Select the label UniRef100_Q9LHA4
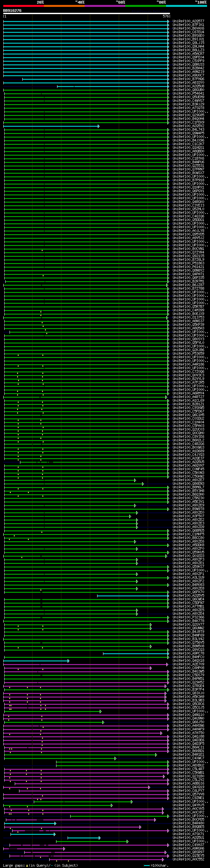 (188, 47)
